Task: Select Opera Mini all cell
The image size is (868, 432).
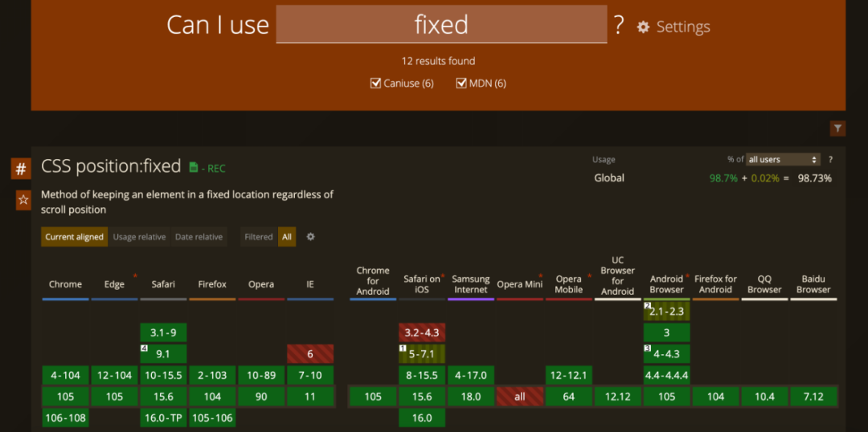Action: (x=520, y=397)
